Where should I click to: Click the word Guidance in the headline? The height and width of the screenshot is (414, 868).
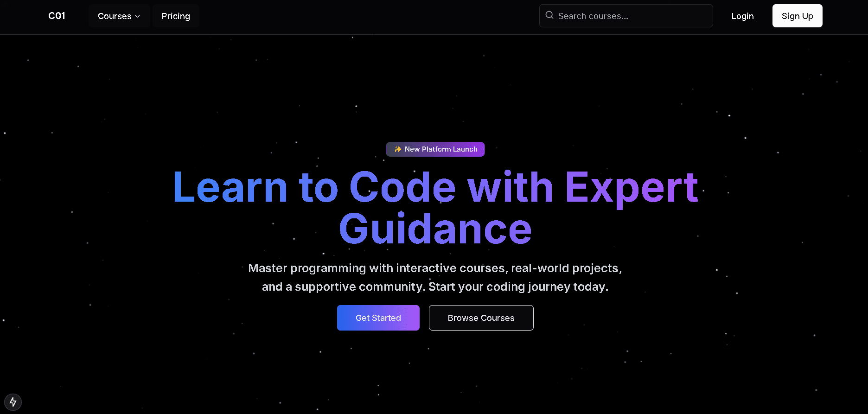(435, 229)
